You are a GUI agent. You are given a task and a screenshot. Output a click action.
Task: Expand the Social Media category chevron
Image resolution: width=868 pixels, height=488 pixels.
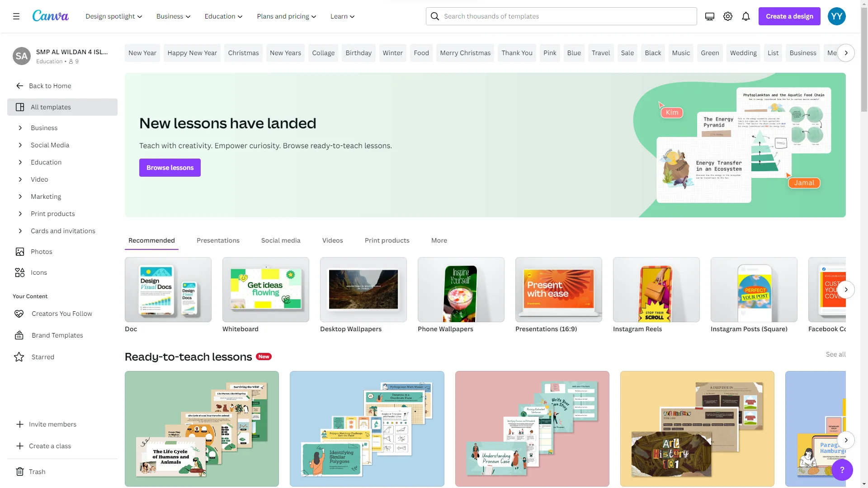pos(20,145)
